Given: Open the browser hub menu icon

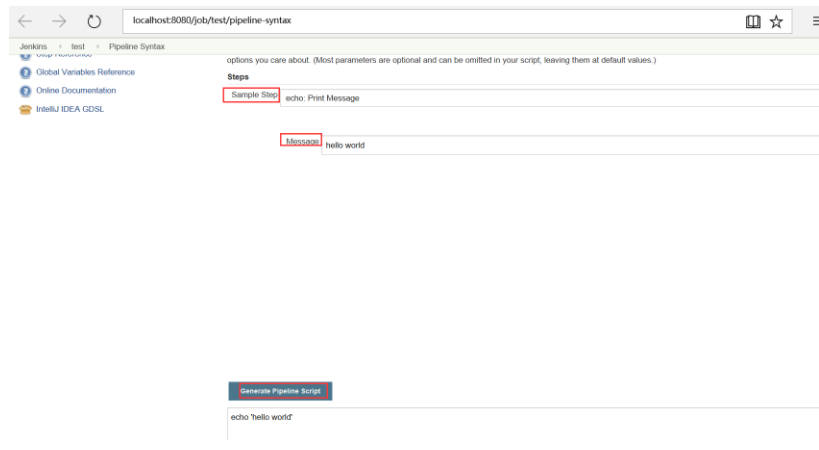Looking at the screenshot, I should point(815,21).
